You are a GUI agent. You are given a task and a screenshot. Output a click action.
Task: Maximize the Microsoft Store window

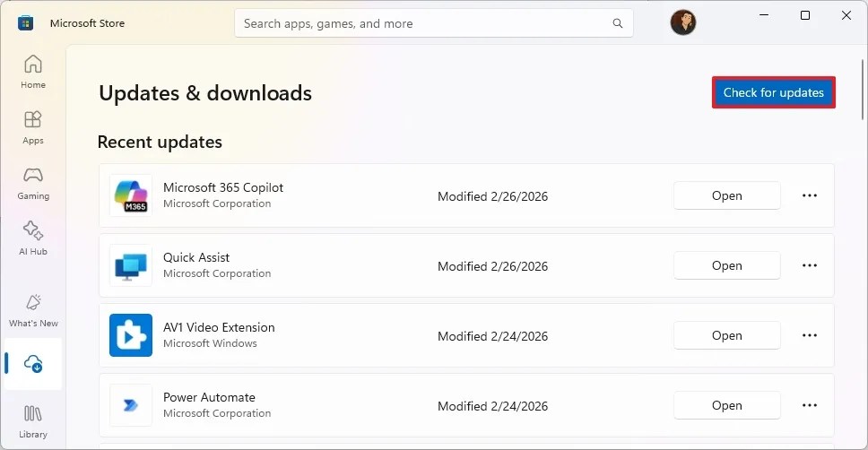tap(805, 15)
